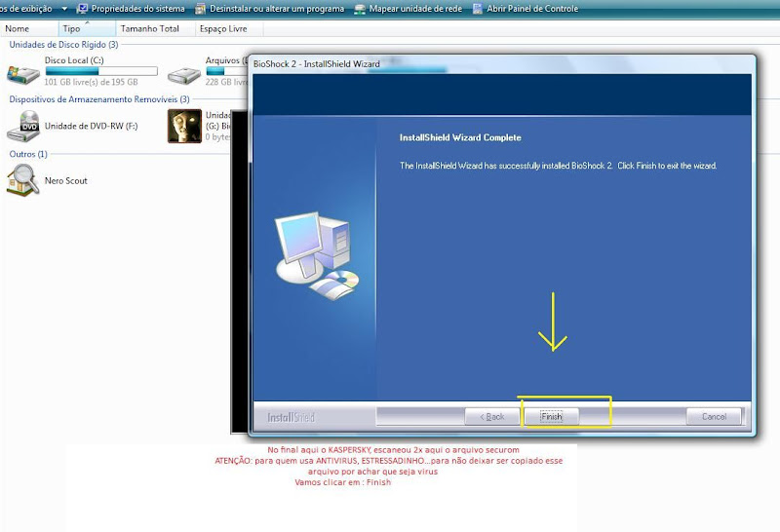
Task: Collapse the Unidades de Disco Rígido group
Action: [63, 44]
